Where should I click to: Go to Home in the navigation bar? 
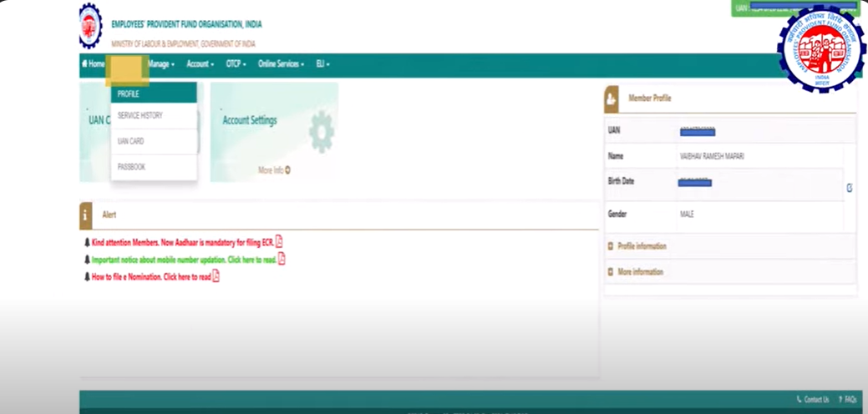94,64
